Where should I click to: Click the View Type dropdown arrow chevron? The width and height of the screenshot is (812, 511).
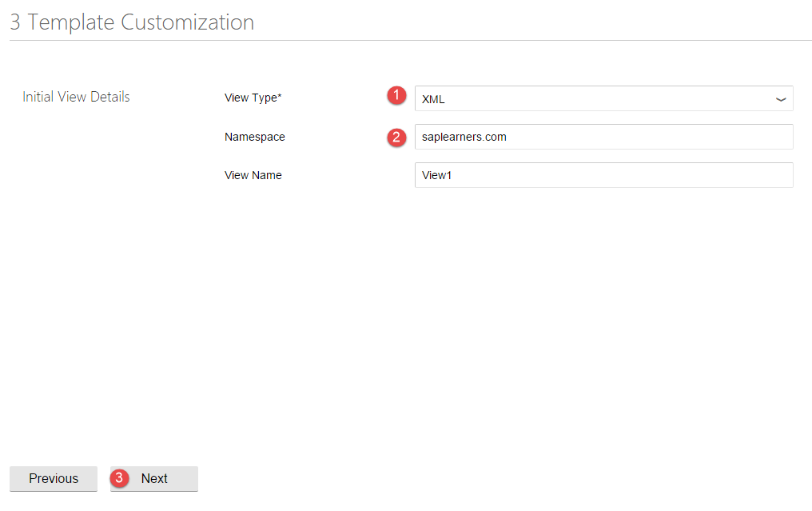[x=781, y=99]
